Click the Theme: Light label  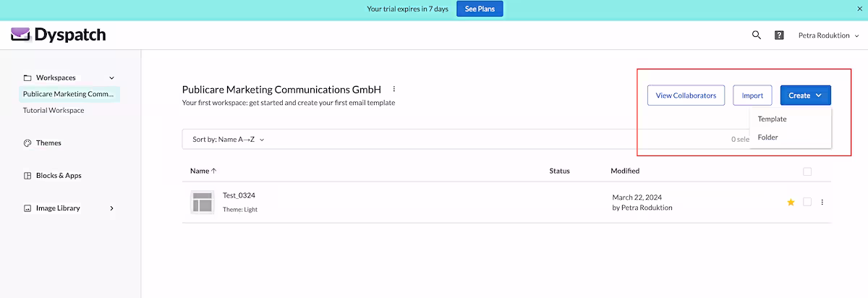pyautogui.click(x=239, y=210)
